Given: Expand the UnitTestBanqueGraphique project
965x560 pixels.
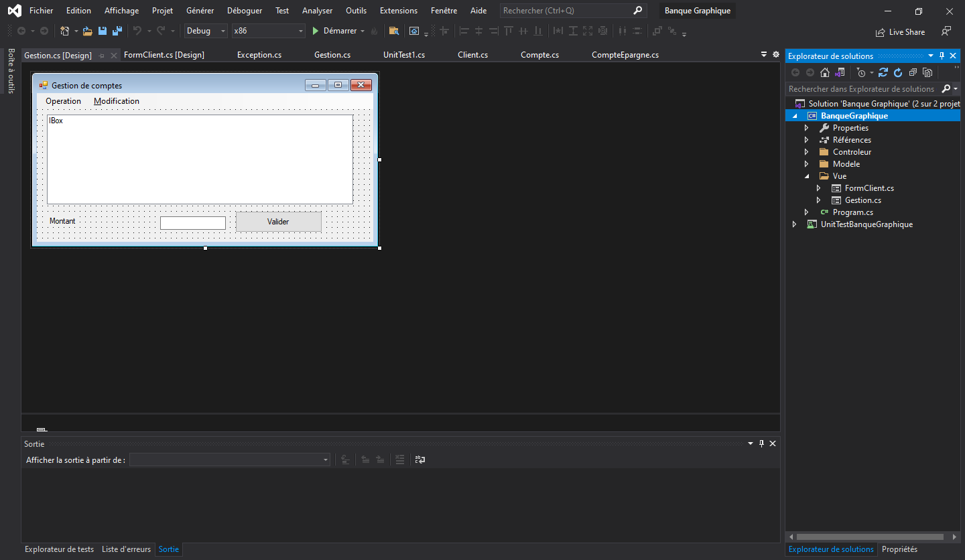Looking at the screenshot, I should (794, 224).
